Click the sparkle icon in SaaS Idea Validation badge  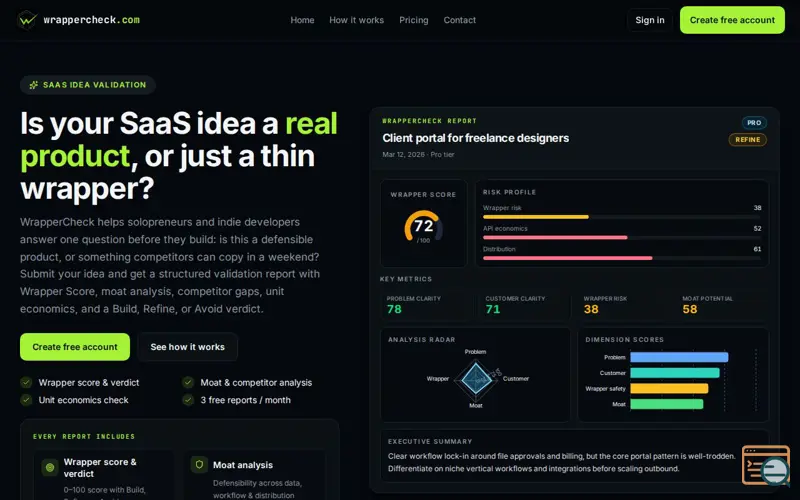tap(34, 85)
